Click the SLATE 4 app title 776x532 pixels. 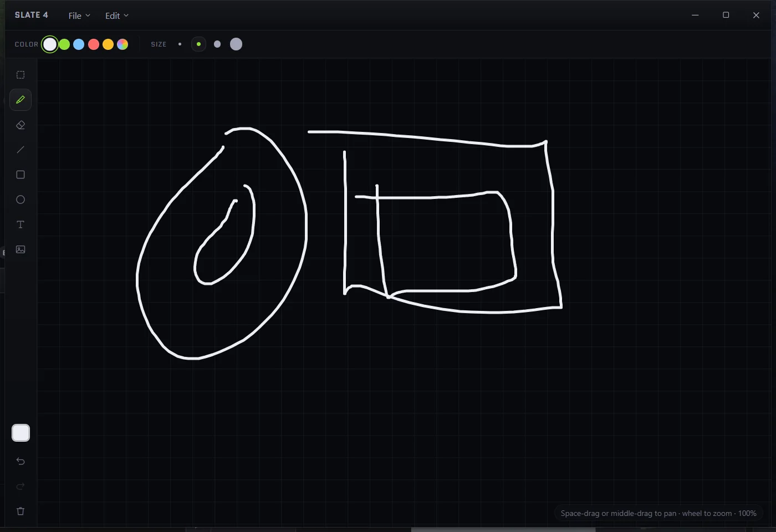point(32,15)
